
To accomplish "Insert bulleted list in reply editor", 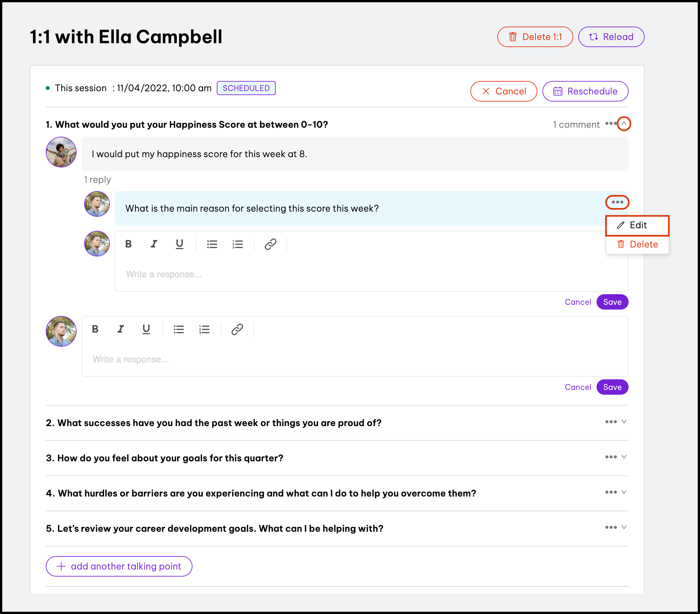I will coord(212,244).
